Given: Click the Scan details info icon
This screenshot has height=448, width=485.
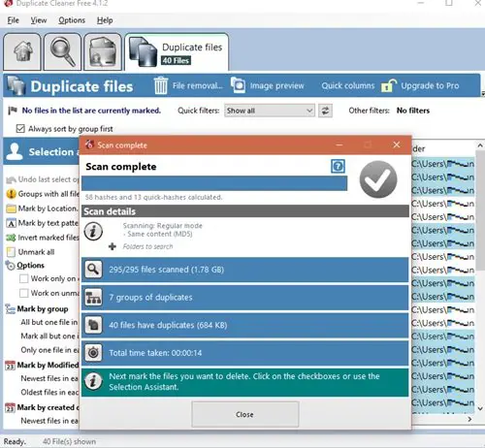Looking at the screenshot, I should point(93,232).
